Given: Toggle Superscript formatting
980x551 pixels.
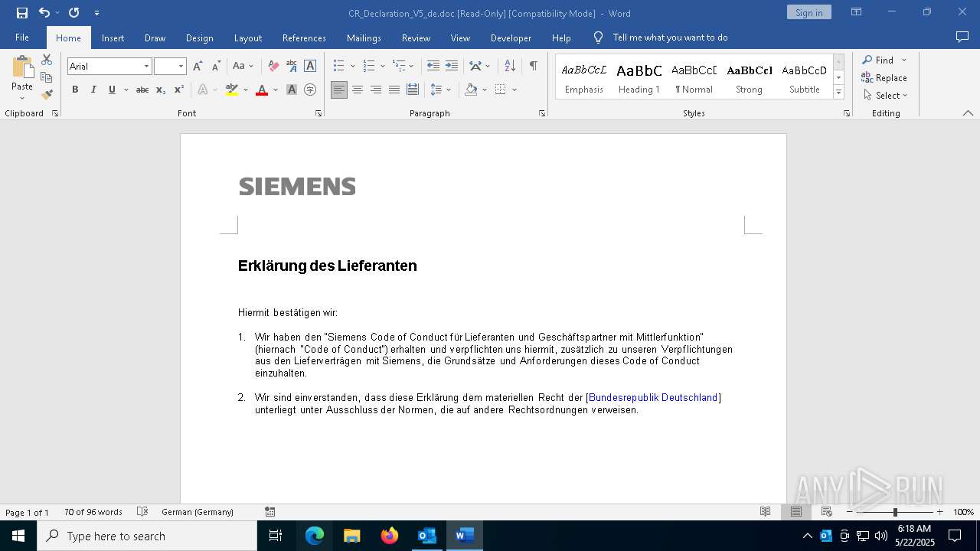Looking at the screenshot, I should pyautogui.click(x=179, y=90).
